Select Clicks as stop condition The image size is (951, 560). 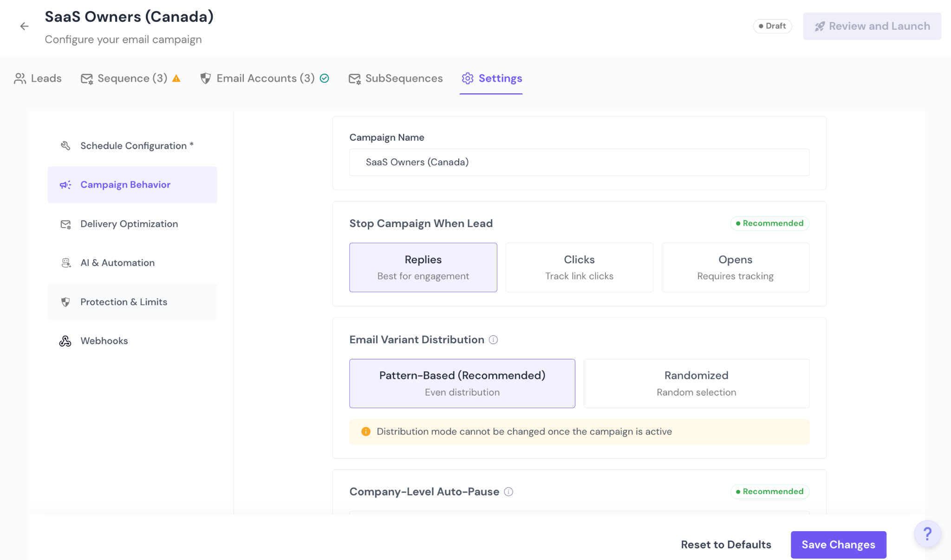pyautogui.click(x=579, y=267)
